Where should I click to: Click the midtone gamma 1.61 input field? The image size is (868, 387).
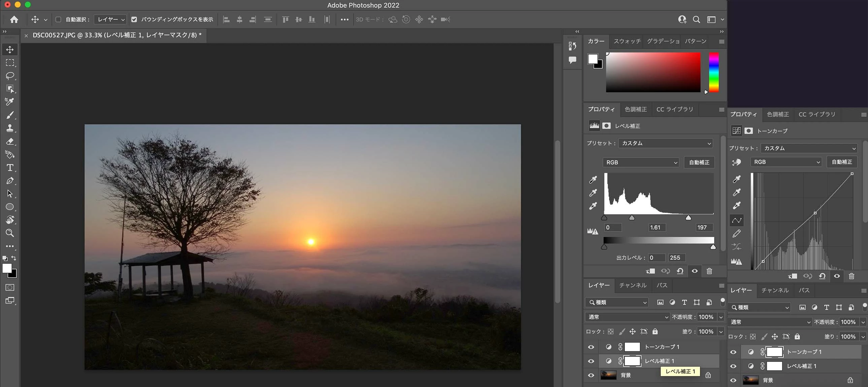657,228
